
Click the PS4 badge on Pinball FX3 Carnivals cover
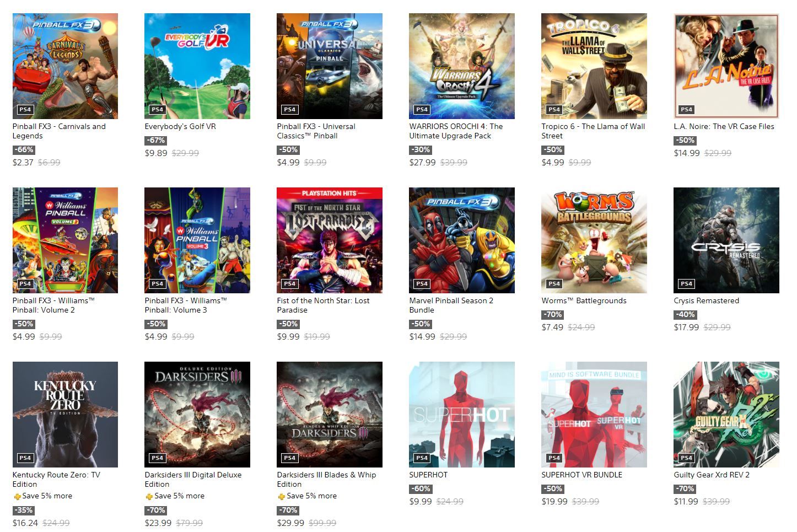pyautogui.click(x=25, y=109)
